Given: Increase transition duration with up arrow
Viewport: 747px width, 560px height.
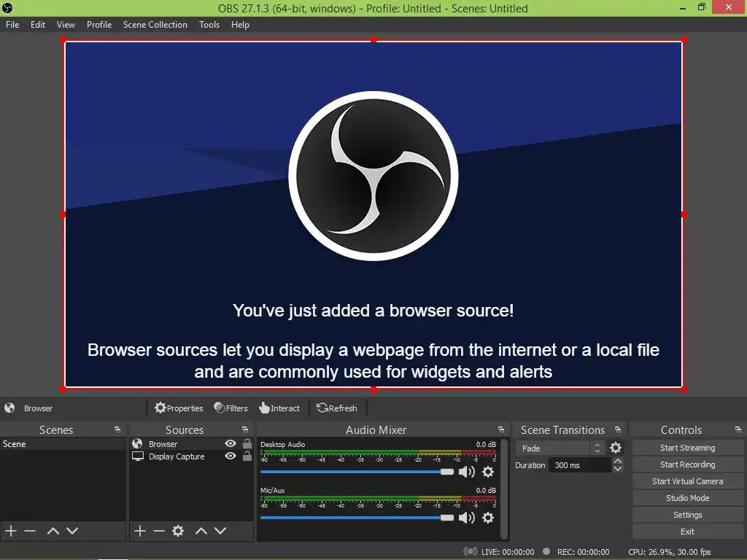Looking at the screenshot, I should (x=618, y=461).
